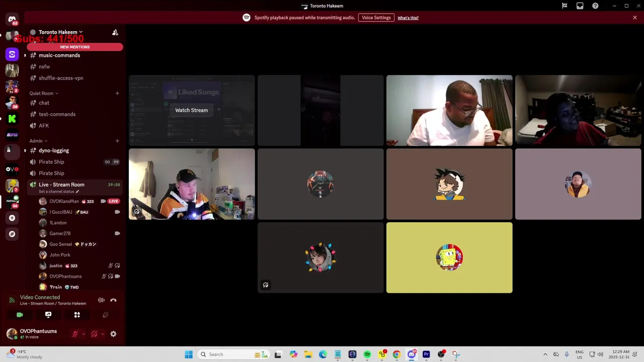The width and height of the screenshot is (644, 362).
Task: Jump to NEW MENTIONS
Action: click(75, 47)
